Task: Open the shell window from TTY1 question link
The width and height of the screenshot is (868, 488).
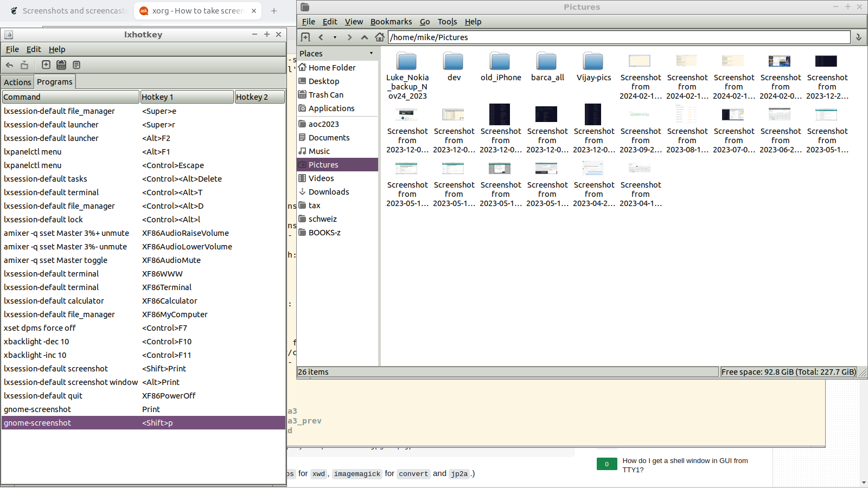Action: coord(685,465)
